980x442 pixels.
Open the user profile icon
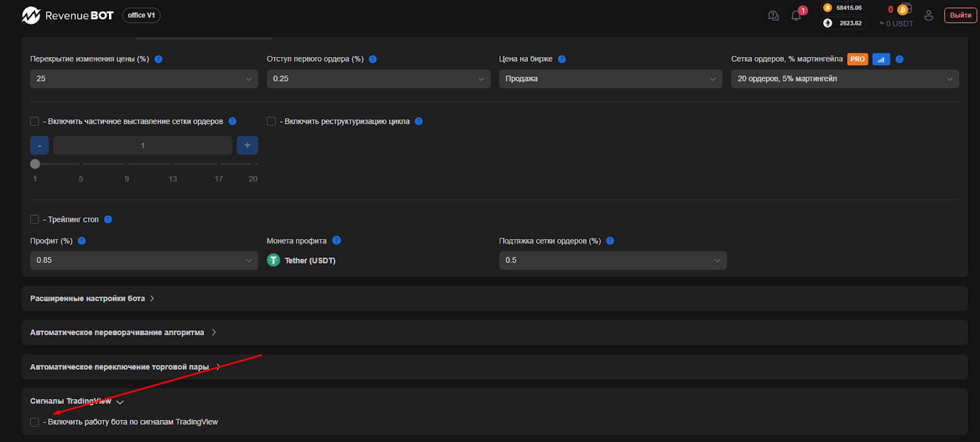pos(929,15)
